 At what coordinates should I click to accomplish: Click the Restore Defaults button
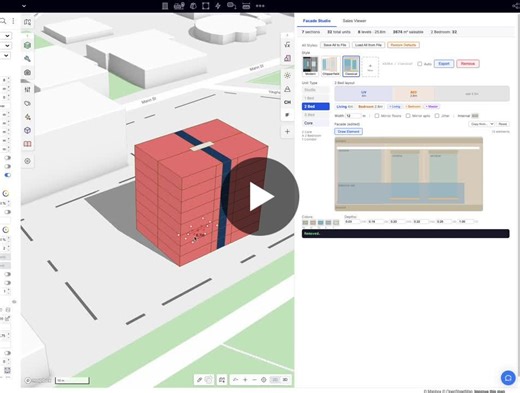point(403,45)
